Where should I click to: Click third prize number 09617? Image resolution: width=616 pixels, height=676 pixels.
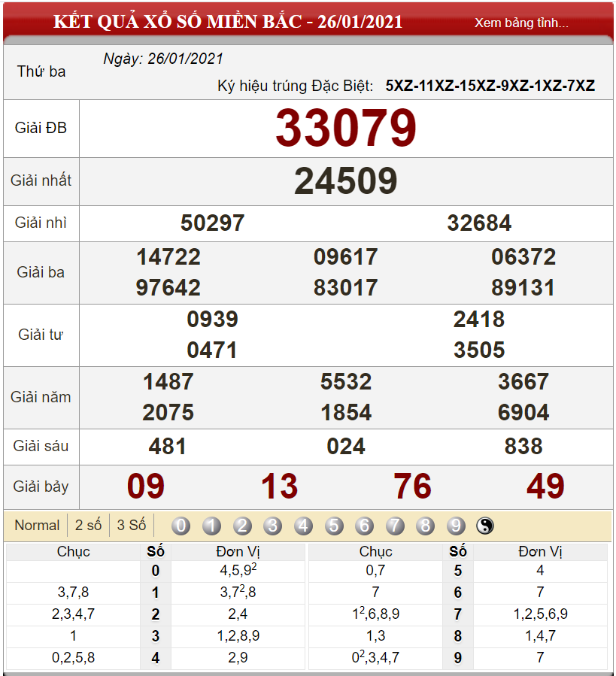(x=346, y=257)
